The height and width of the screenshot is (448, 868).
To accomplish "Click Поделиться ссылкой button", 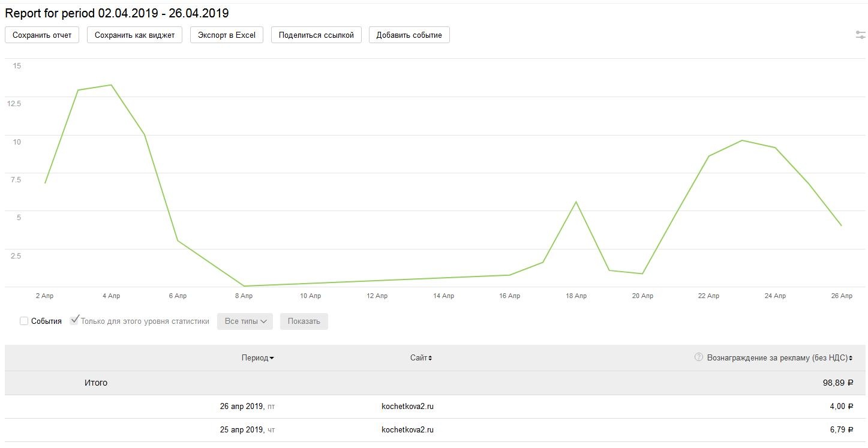I will tap(316, 35).
